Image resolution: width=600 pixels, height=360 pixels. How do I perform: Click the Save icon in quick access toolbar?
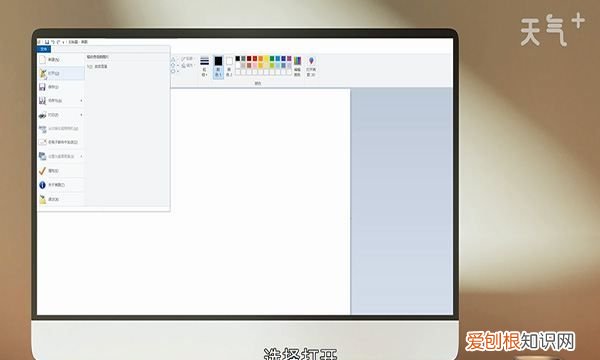(47, 42)
